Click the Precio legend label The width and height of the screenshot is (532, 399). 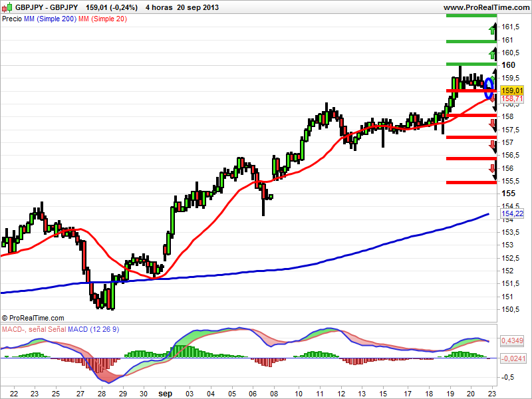12,19
